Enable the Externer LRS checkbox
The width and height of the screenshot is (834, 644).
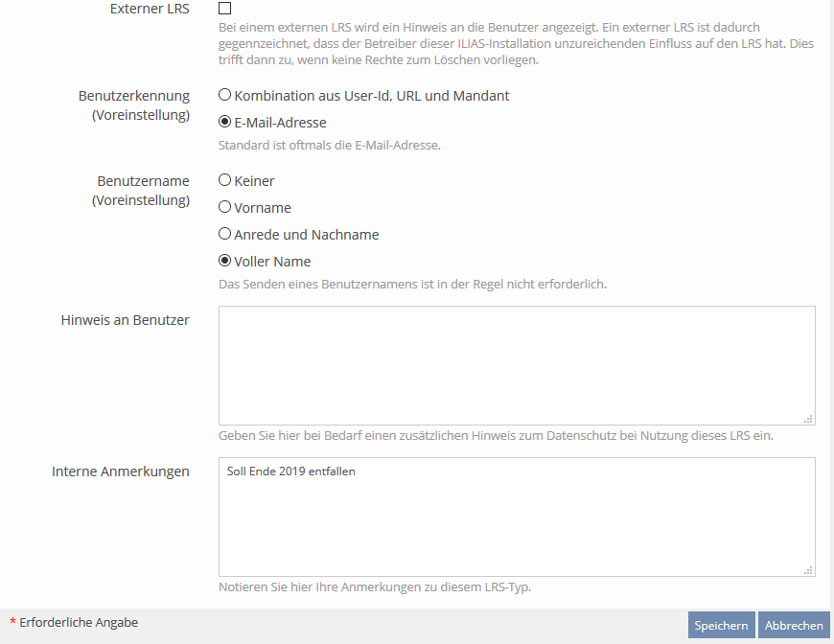click(224, 9)
